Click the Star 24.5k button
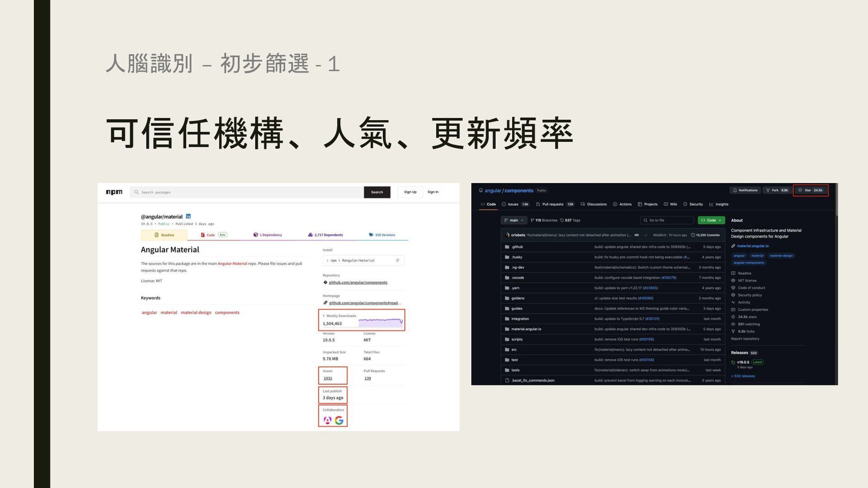The height and width of the screenshot is (488, 868). [811, 190]
